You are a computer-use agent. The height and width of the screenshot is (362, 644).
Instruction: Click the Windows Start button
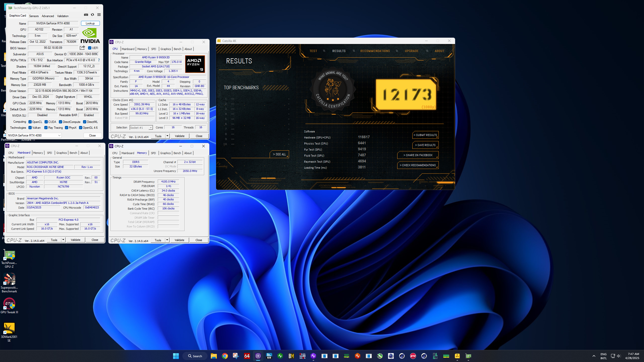[176, 356]
